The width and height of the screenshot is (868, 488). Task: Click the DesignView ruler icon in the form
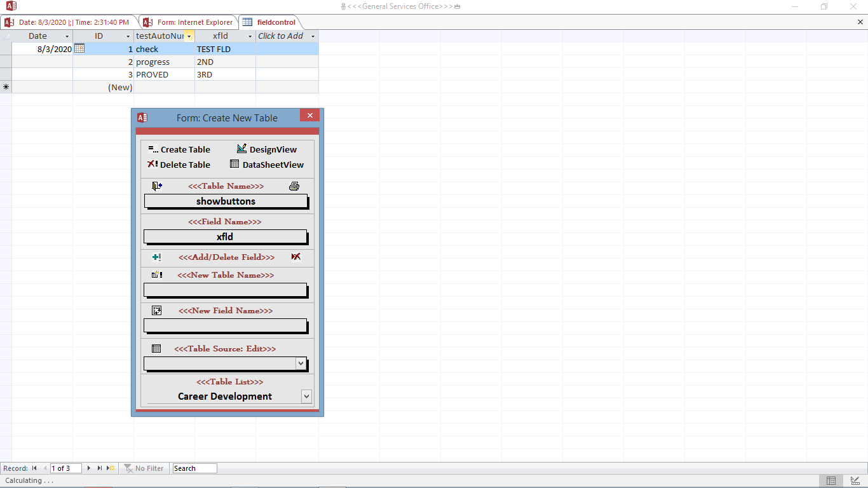pos(241,149)
